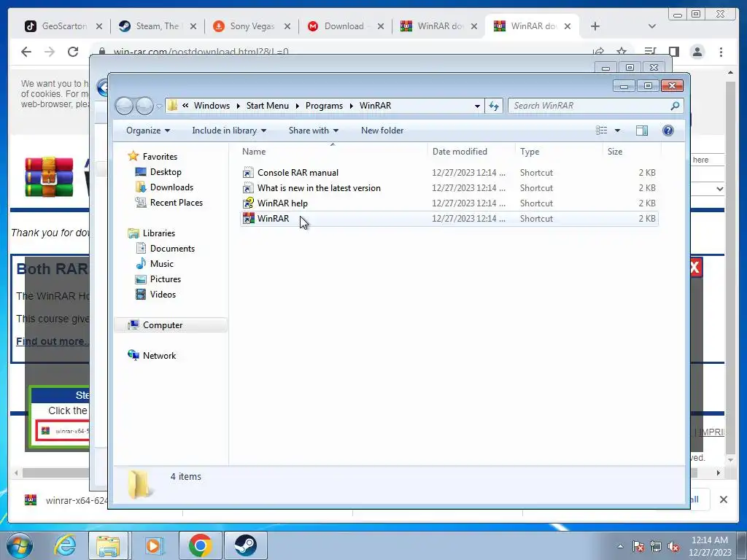Click the recent pages arrow next to forward button

click(x=159, y=106)
